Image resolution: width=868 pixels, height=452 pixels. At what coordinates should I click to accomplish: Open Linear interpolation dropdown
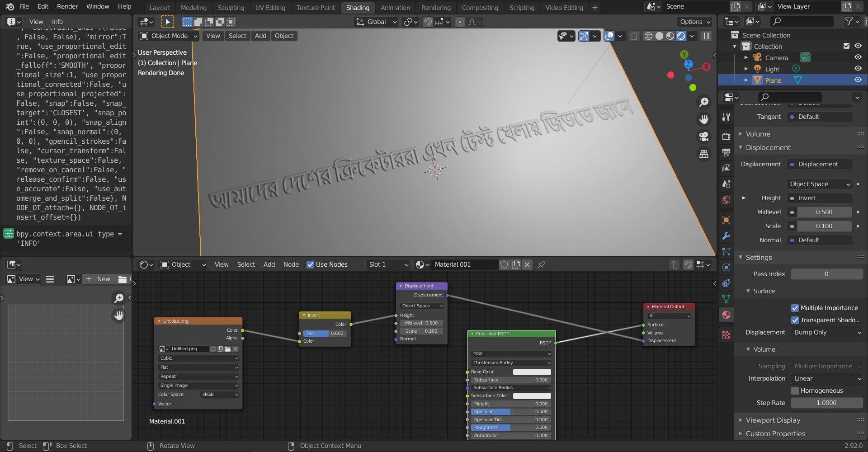point(827,378)
